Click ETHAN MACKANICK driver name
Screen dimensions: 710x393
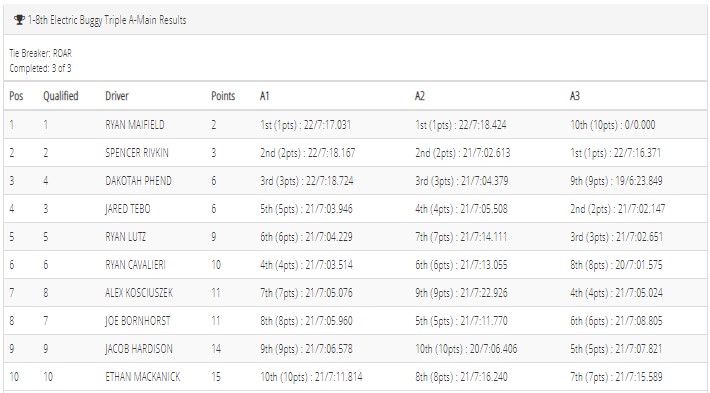click(x=143, y=377)
